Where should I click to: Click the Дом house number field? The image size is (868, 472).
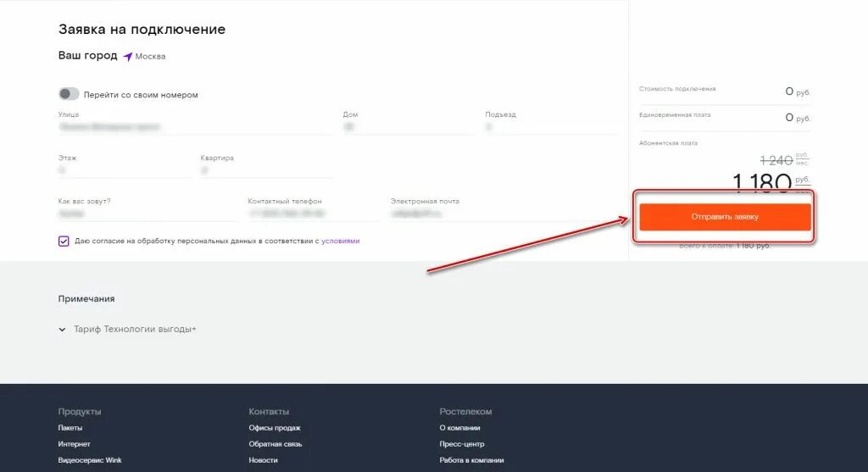click(409, 127)
